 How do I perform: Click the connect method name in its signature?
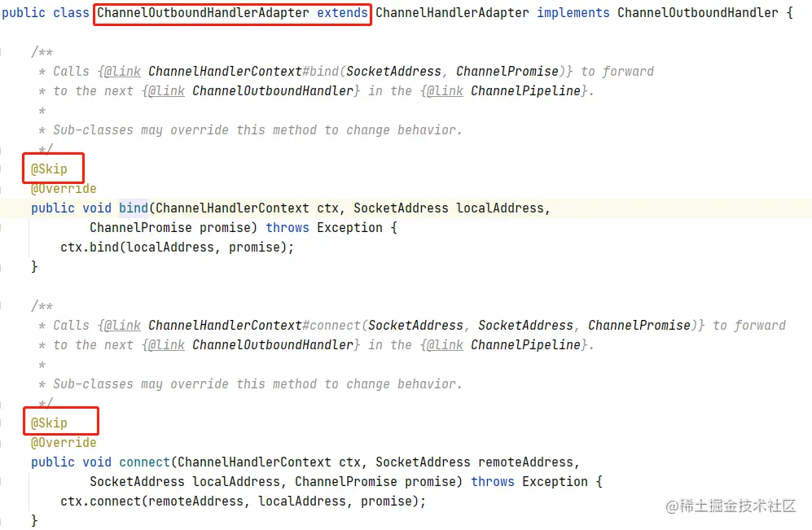pos(144,462)
